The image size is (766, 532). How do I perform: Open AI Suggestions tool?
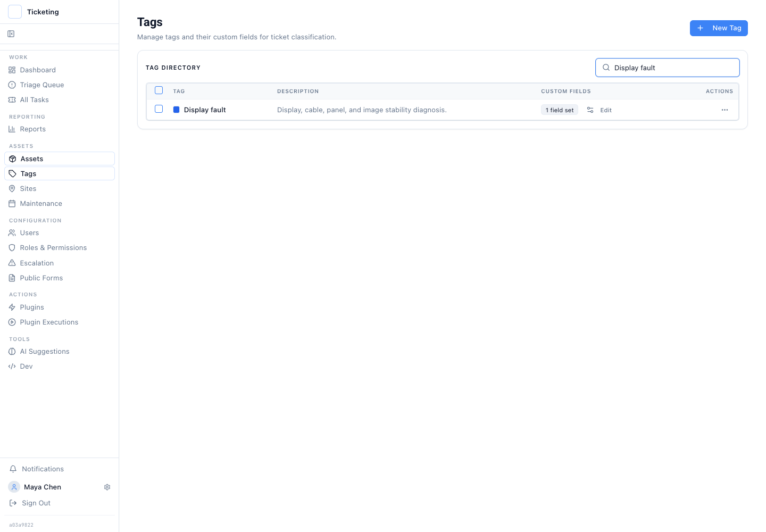(x=60, y=352)
